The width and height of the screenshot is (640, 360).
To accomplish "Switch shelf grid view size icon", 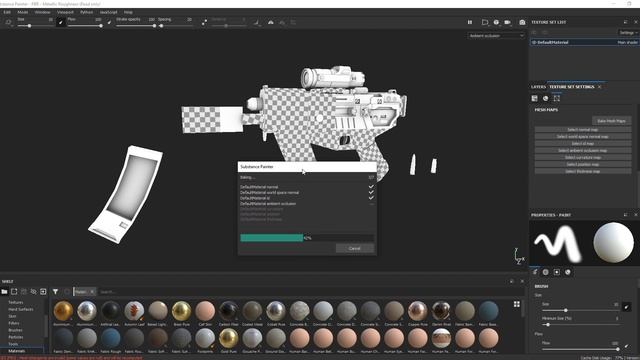I will click(x=517, y=304).
